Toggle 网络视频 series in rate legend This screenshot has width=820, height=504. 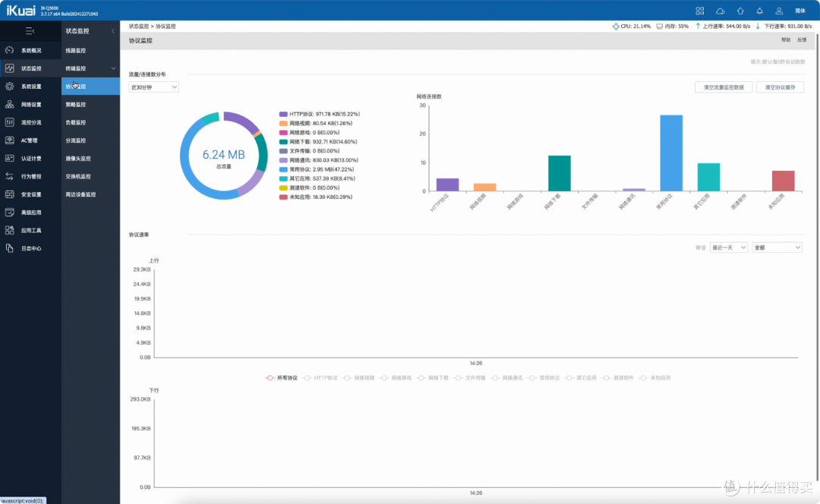[358, 378]
